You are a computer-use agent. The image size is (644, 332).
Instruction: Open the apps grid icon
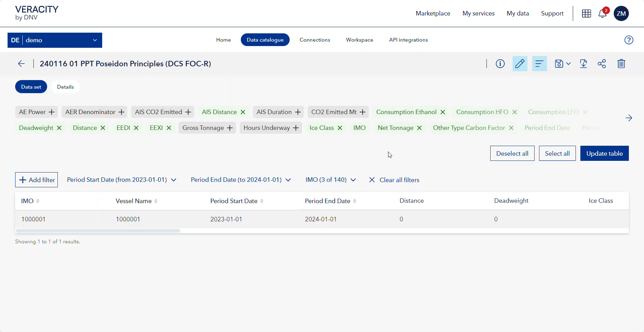click(x=587, y=13)
